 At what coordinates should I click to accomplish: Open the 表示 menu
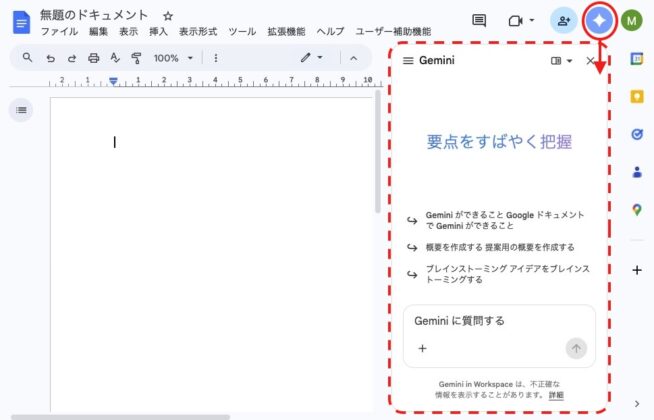(x=128, y=32)
